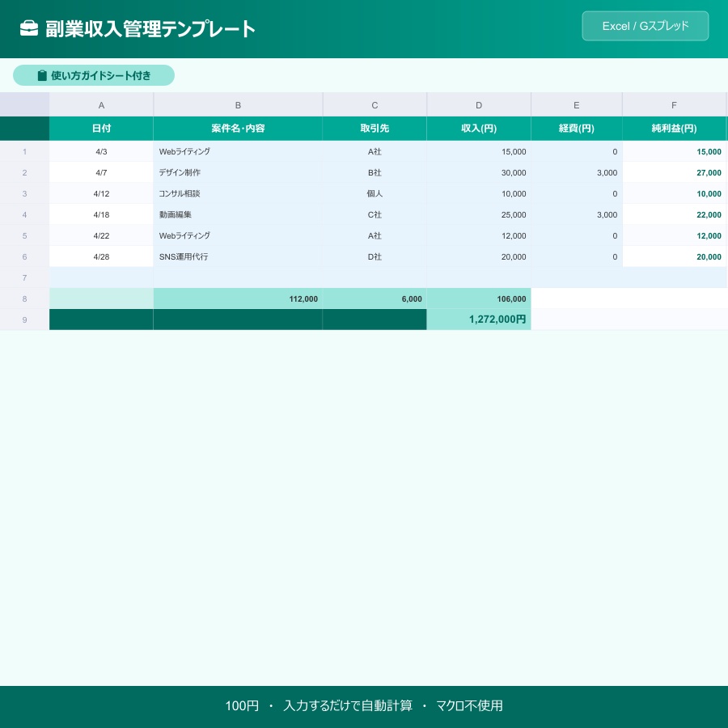
Task: Select row number 8
Action: click(24, 298)
